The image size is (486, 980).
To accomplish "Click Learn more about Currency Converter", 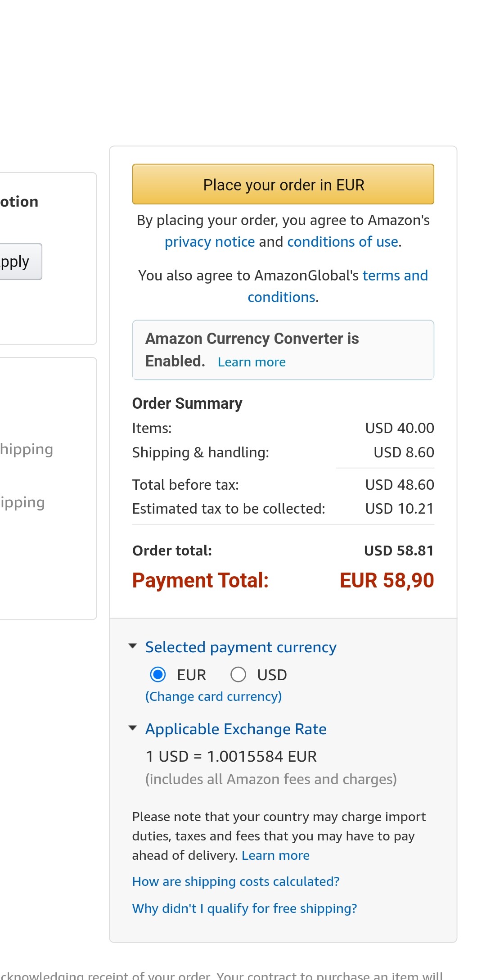I will click(252, 362).
